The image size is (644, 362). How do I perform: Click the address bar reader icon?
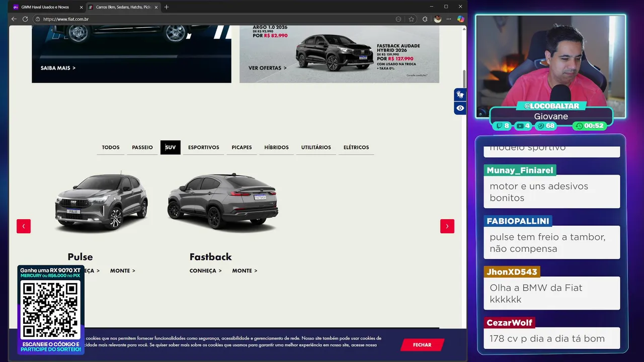click(x=398, y=19)
